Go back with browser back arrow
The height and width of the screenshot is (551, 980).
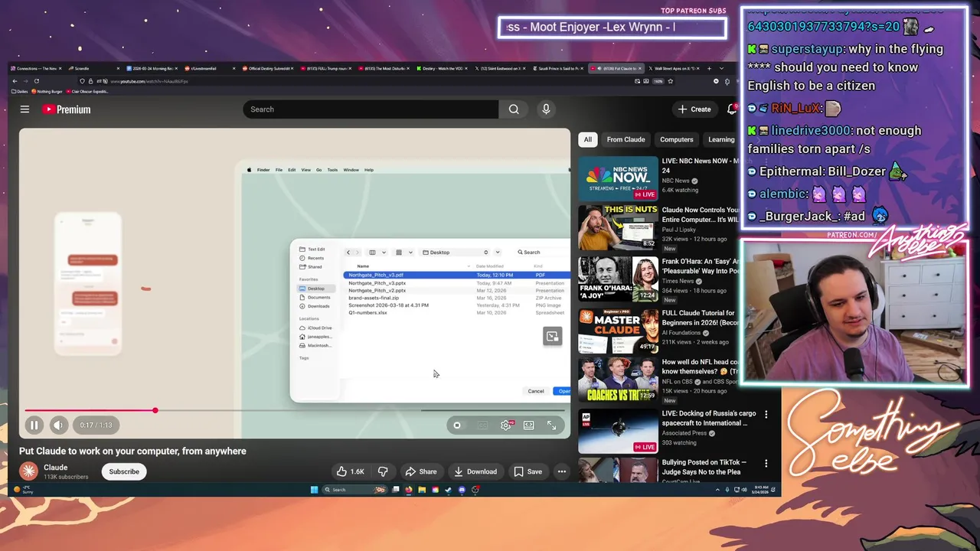point(15,81)
